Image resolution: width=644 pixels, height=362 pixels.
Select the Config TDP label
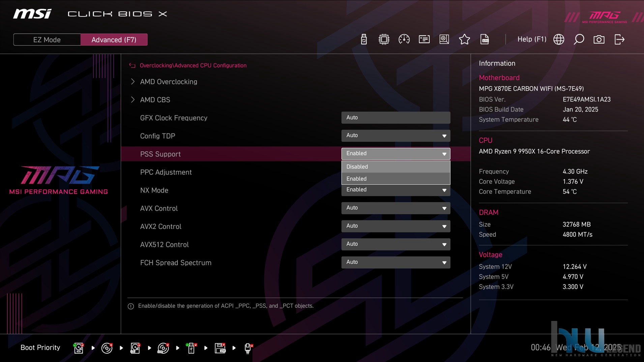157,136
